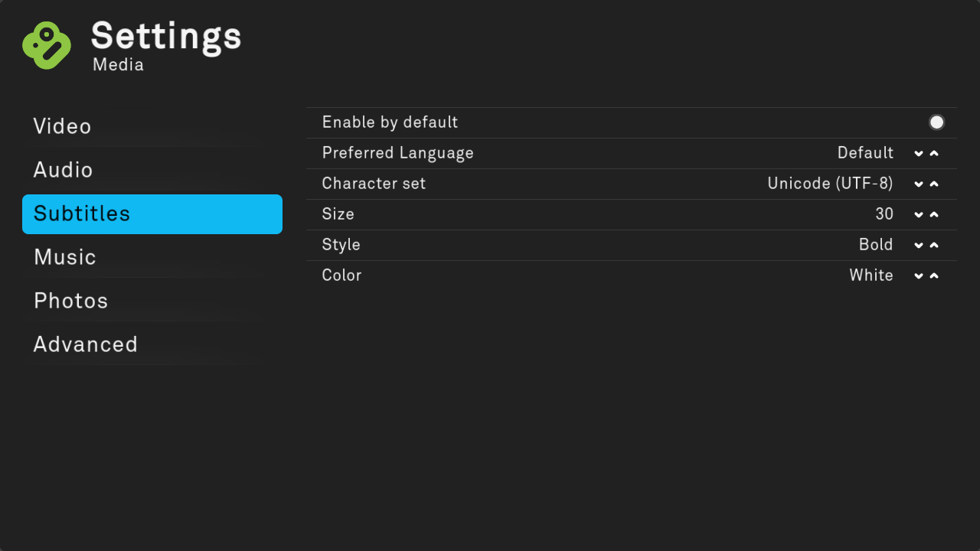The height and width of the screenshot is (551, 980).
Task: Toggle the Enable by default switch
Action: coord(936,122)
